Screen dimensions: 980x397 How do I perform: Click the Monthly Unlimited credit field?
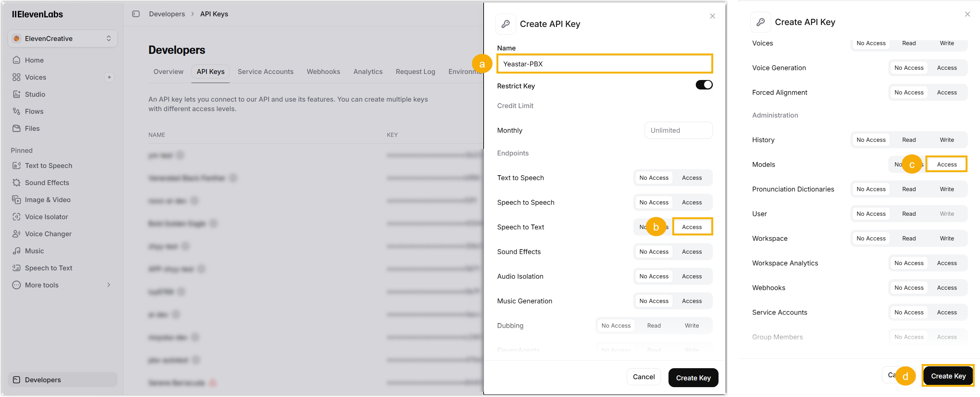678,130
